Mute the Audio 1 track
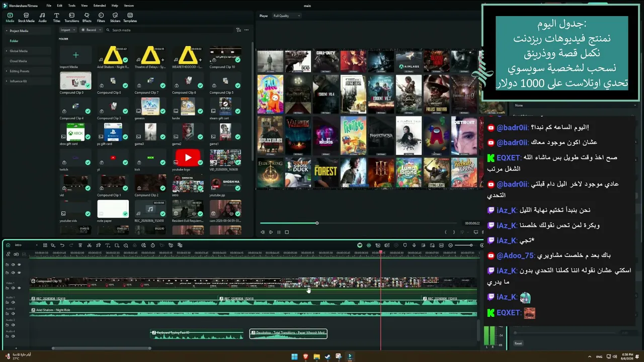Screen dimensions: 644x362 pos(14,302)
